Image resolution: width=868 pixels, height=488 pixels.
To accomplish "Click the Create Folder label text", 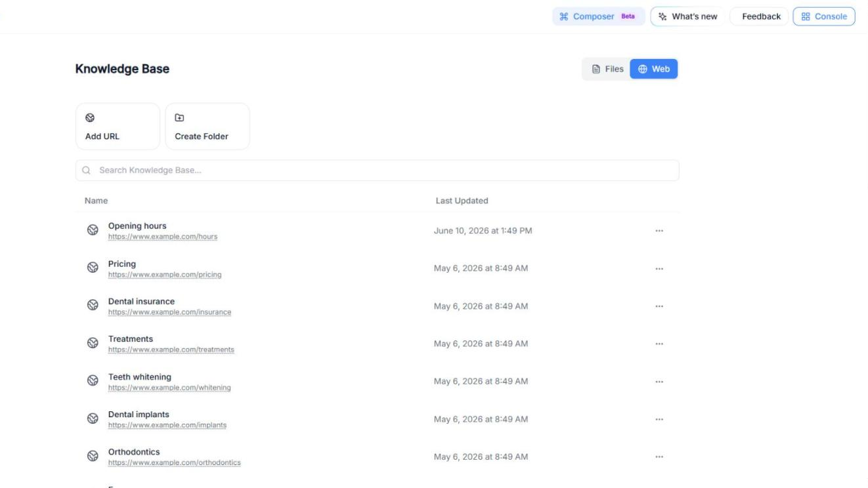I will coord(202,136).
